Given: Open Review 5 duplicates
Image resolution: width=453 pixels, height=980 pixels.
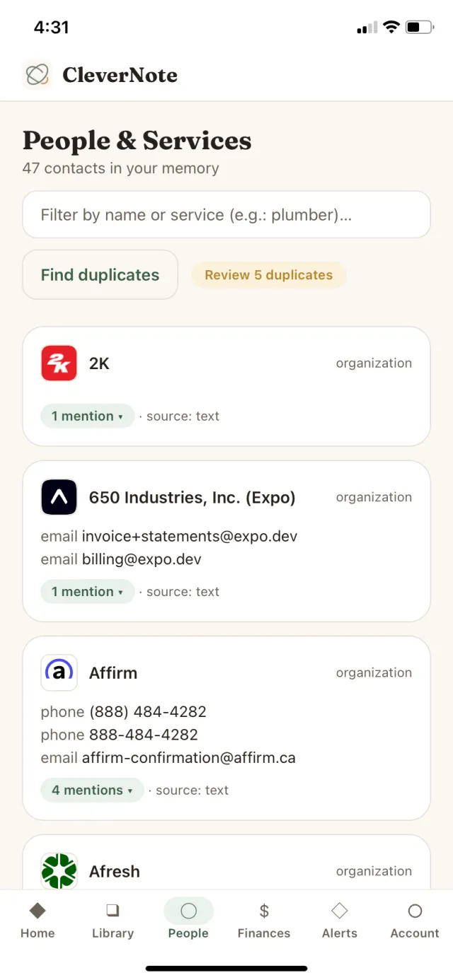Looking at the screenshot, I should pos(268,275).
